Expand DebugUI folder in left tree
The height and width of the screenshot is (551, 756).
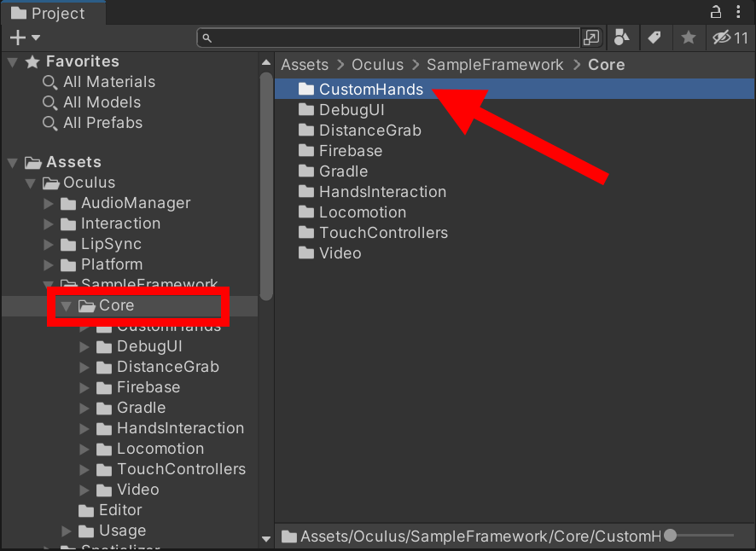click(84, 346)
